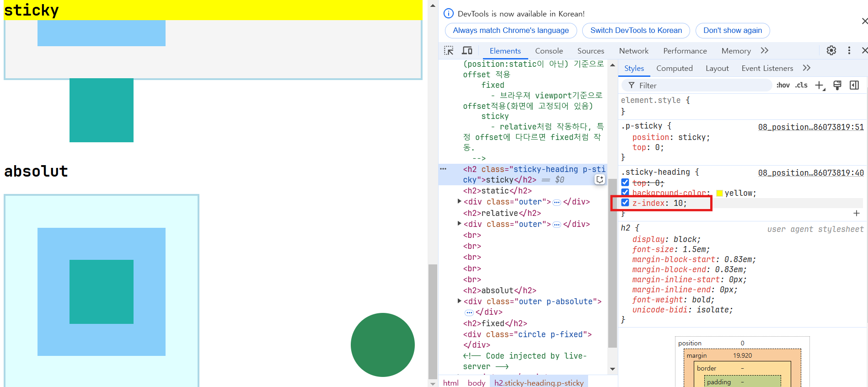Click the position: sticky value
This screenshot has width=868, height=387.
click(692, 137)
